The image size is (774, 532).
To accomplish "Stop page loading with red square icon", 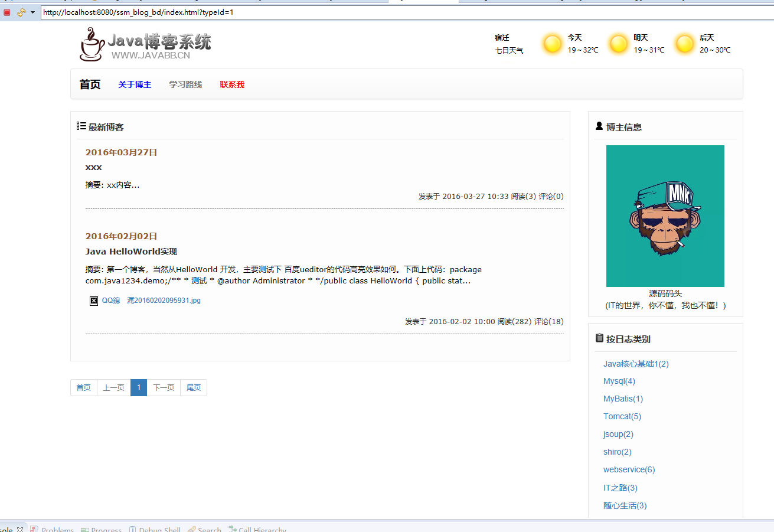I will tap(6, 12).
